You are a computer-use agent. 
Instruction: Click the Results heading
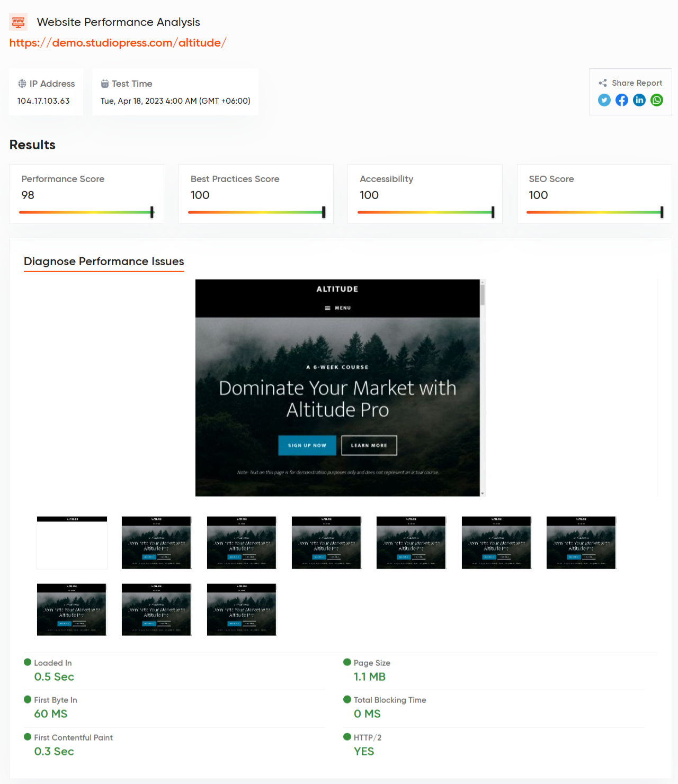click(32, 145)
